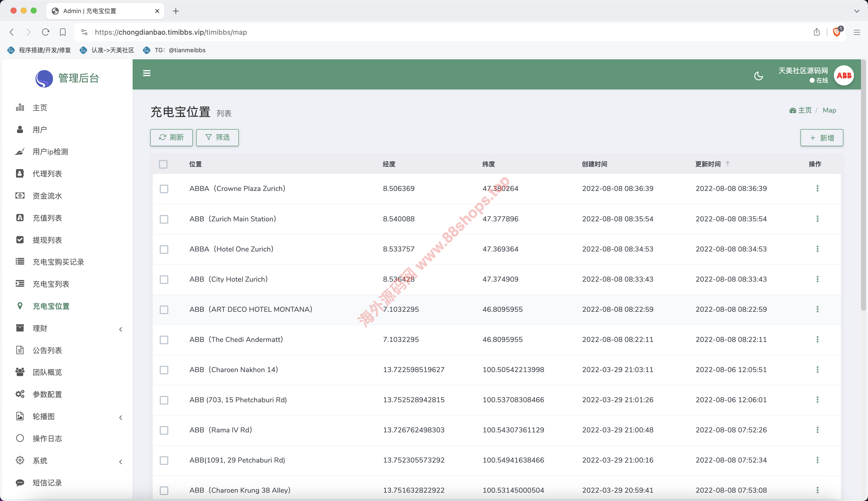Click the share icon in address bar
868x501 pixels.
pyautogui.click(x=817, y=32)
